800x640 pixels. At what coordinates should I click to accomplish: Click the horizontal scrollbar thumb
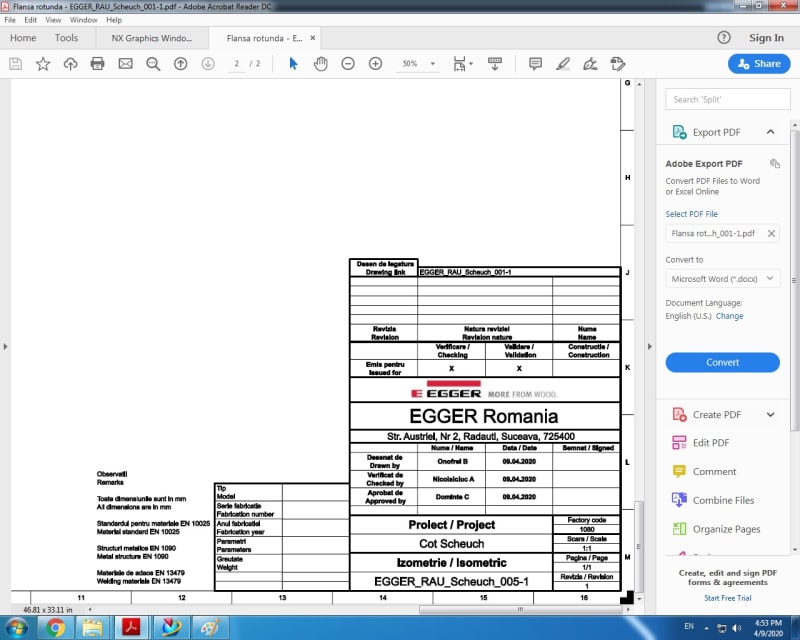pos(520,609)
